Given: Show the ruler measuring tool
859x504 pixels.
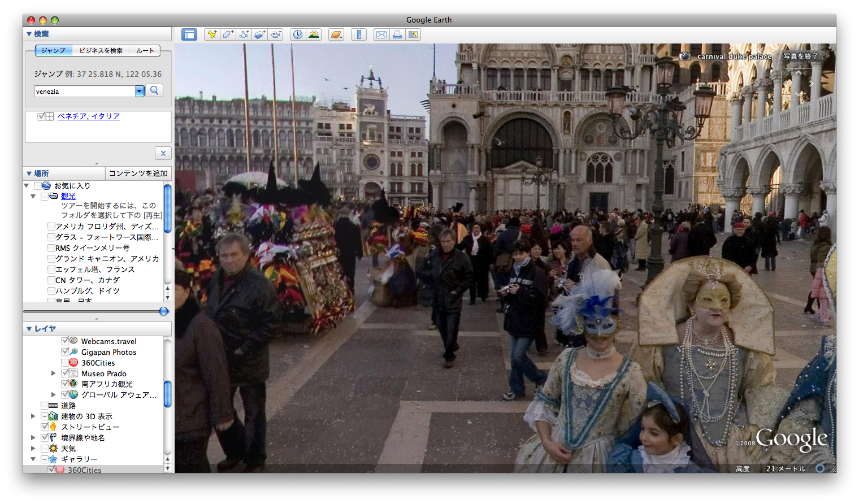Looking at the screenshot, I should (359, 34).
